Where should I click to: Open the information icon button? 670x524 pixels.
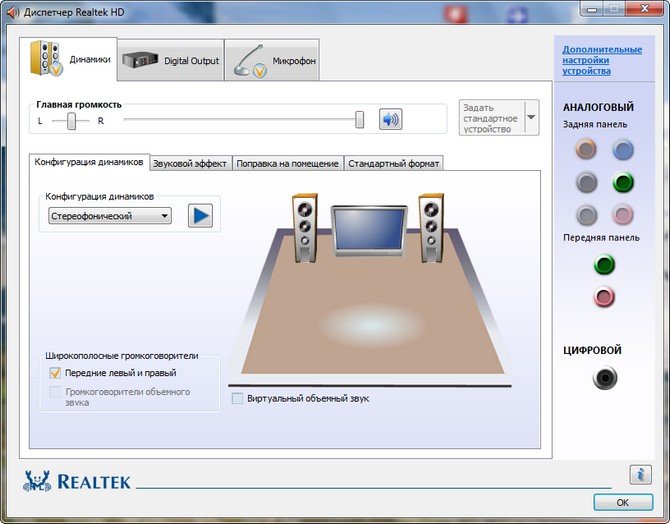[x=640, y=474]
